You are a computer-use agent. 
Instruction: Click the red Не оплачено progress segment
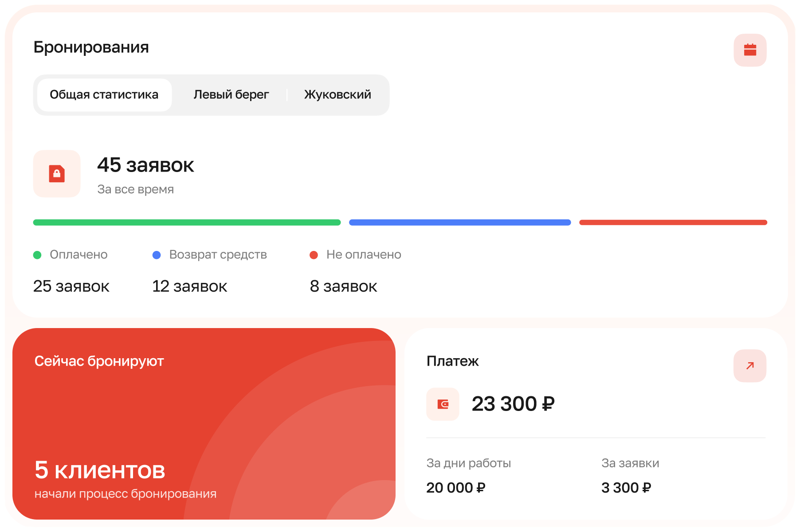[673, 223]
